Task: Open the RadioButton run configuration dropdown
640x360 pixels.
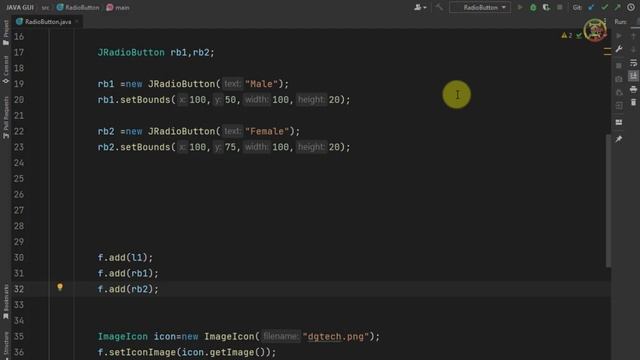Action: [x=480, y=7]
